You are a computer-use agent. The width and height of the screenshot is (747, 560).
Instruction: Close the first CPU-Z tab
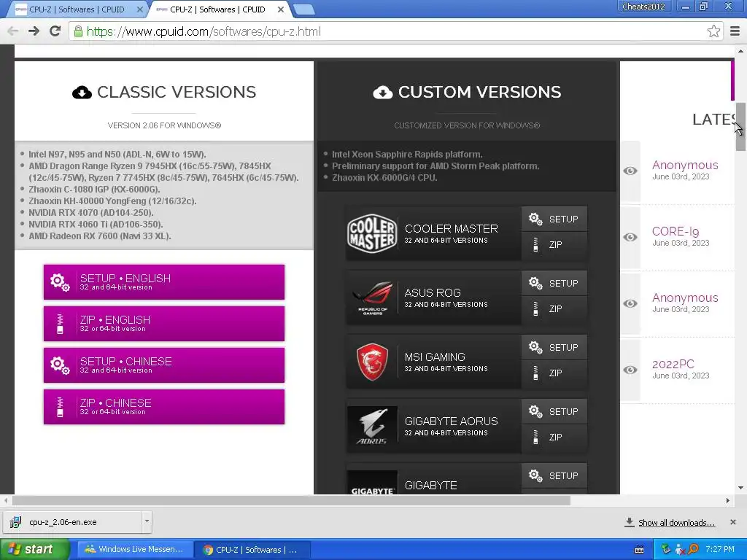click(140, 9)
